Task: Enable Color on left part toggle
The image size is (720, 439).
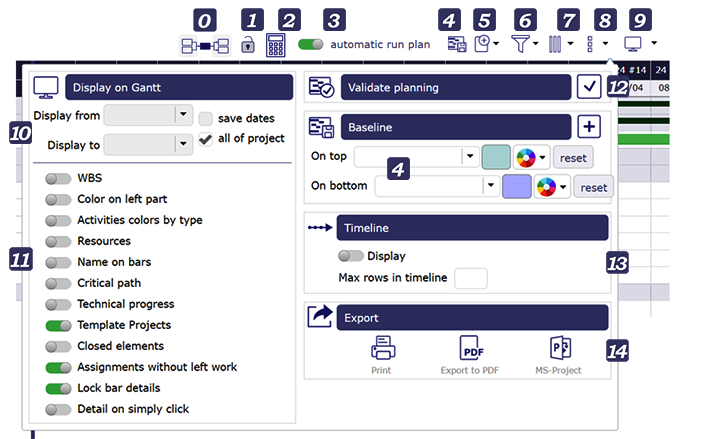Action: point(58,199)
